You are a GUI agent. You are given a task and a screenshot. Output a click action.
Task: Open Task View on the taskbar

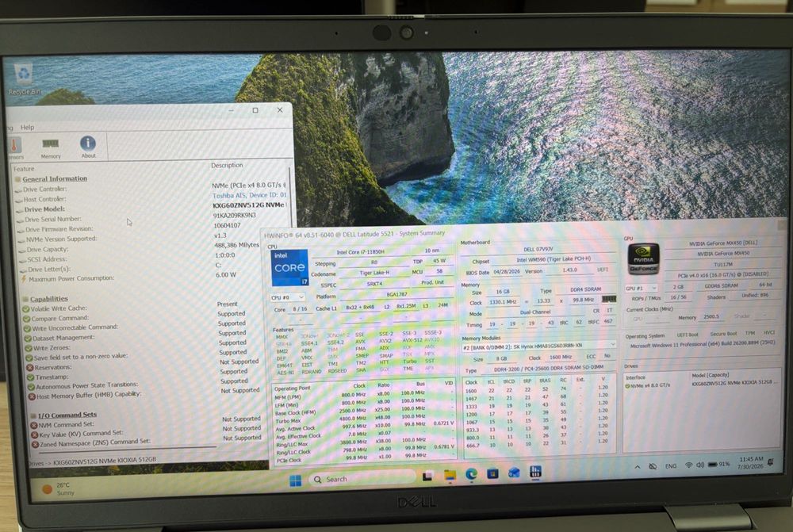pos(427,476)
